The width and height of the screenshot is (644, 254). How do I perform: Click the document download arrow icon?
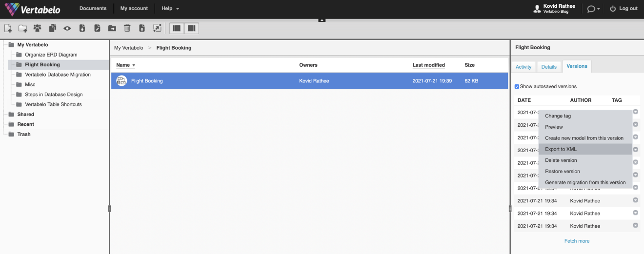click(82, 28)
